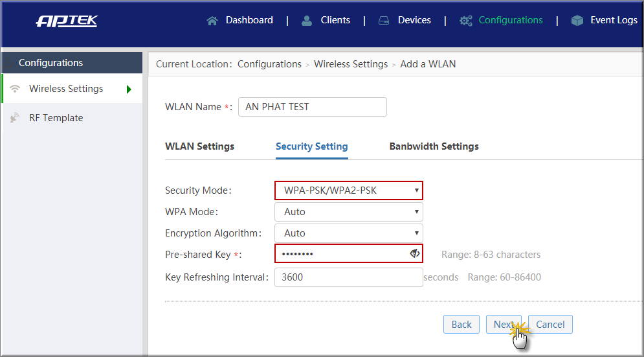The height and width of the screenshot is (357, 644).
Task: Click the Configurations gears icon
Action: (466, 21)
